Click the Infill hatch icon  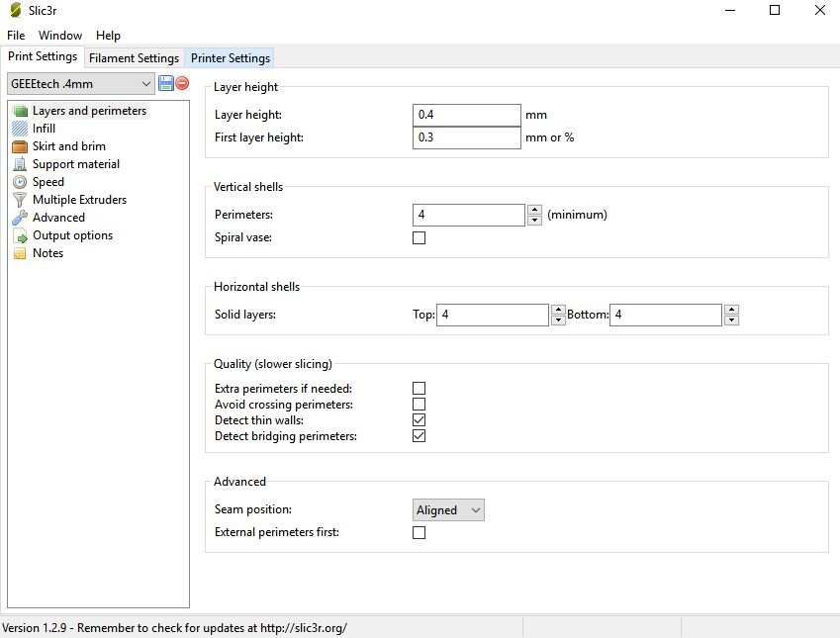pyautogui.click(x=20, y=129)
